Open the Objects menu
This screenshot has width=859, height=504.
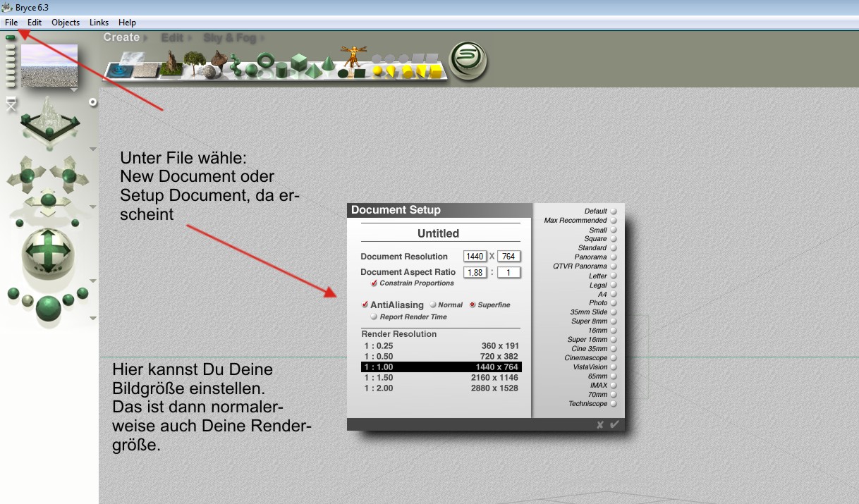click(x=66, y=23)
